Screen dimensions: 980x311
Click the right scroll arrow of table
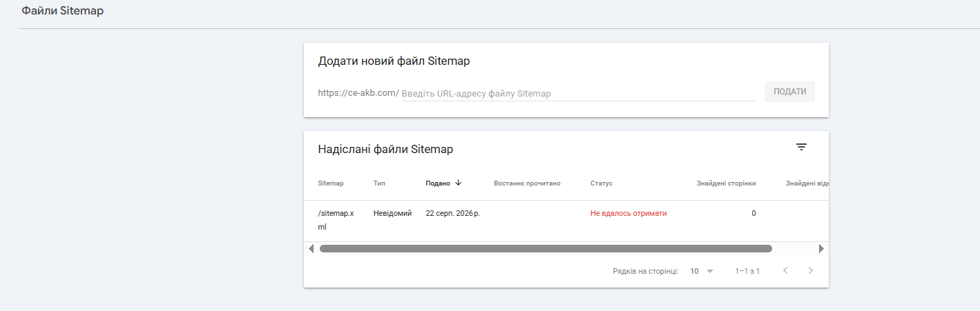click(821, 248)
